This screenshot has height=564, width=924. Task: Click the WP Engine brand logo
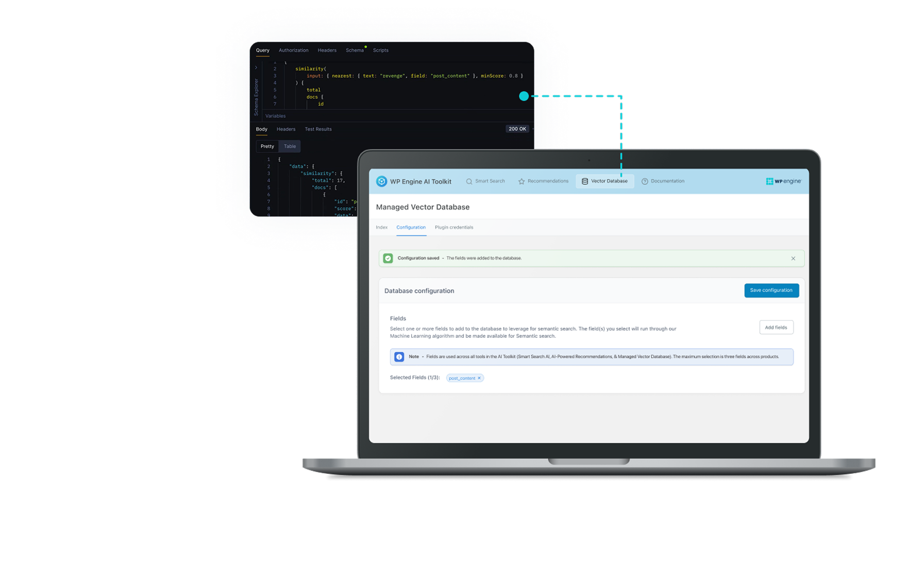pos(783,181)
